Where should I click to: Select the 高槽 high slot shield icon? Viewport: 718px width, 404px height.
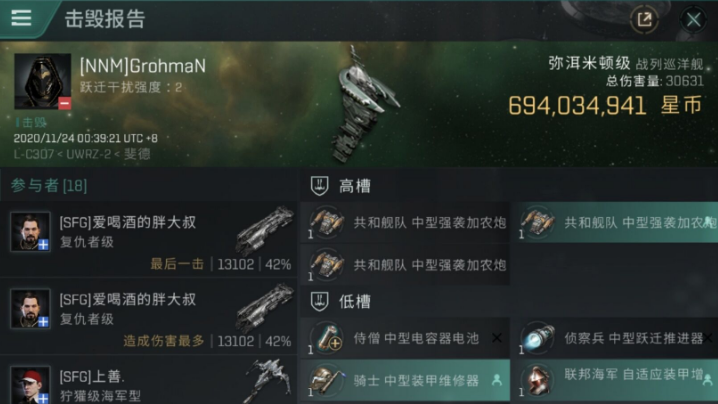319,186
